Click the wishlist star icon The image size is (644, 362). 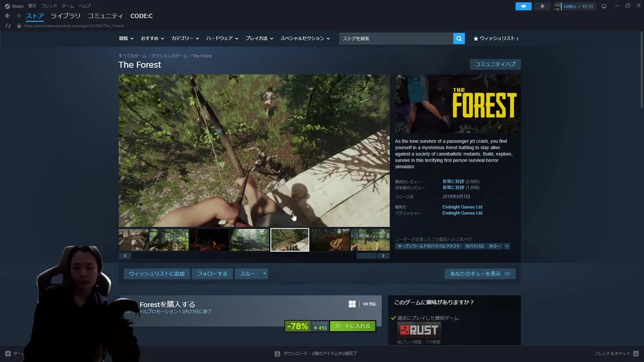pyautogui.click(x=476, y=39)
